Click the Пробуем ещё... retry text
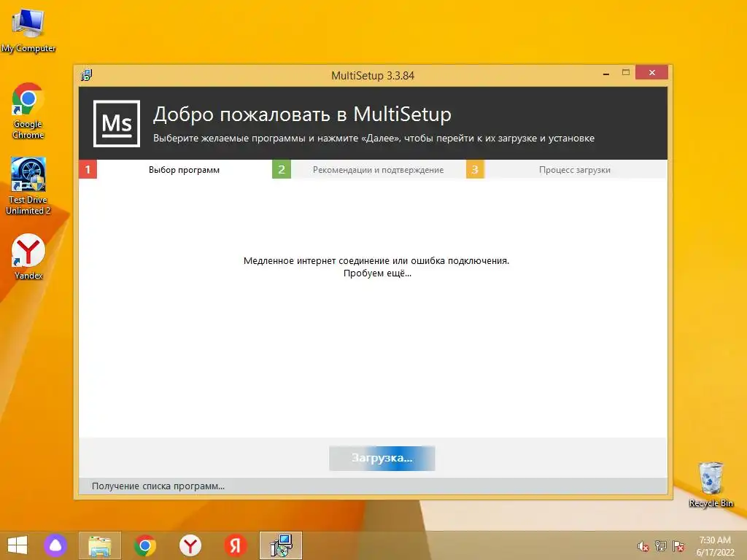This screenshot has width=747, height=560. [x=377, y=273]
